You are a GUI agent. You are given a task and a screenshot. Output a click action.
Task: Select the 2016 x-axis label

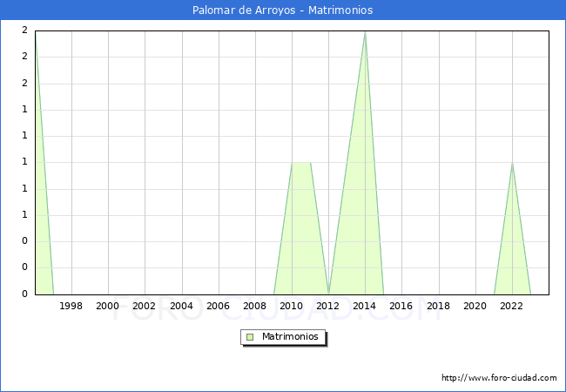tap(401, 306)
